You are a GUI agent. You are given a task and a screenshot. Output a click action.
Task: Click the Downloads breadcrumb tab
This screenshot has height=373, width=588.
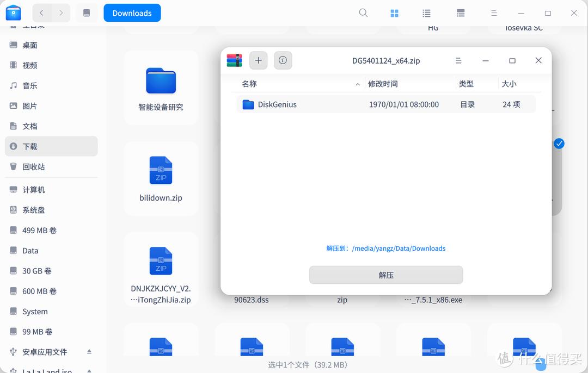click(132, 13)
